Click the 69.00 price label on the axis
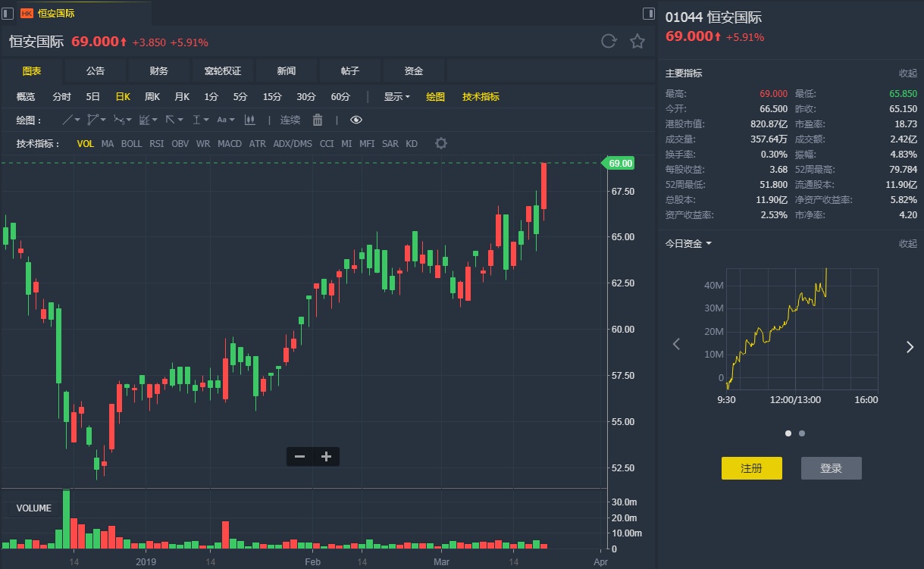Screen dimensions: 924x569 click(619, 163)
